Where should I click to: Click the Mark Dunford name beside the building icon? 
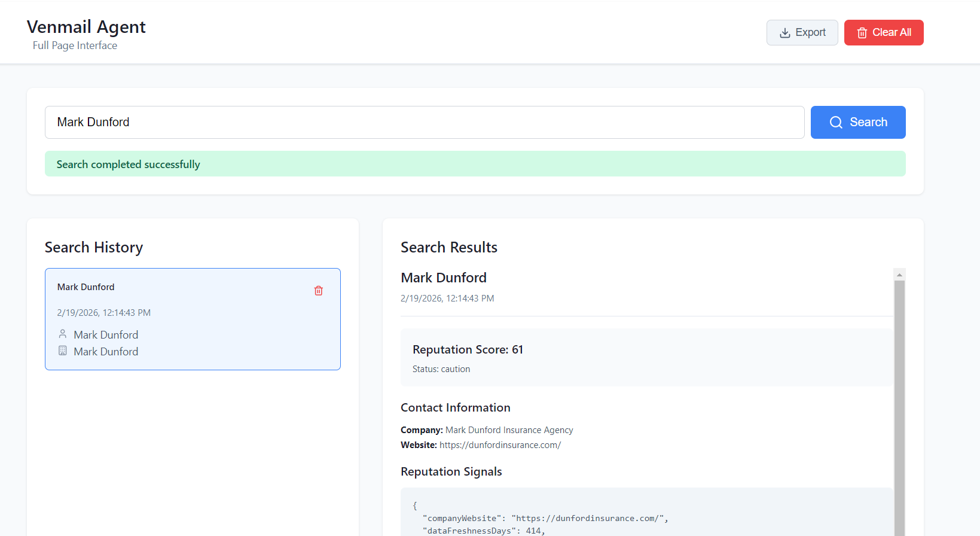coord(106,352)
